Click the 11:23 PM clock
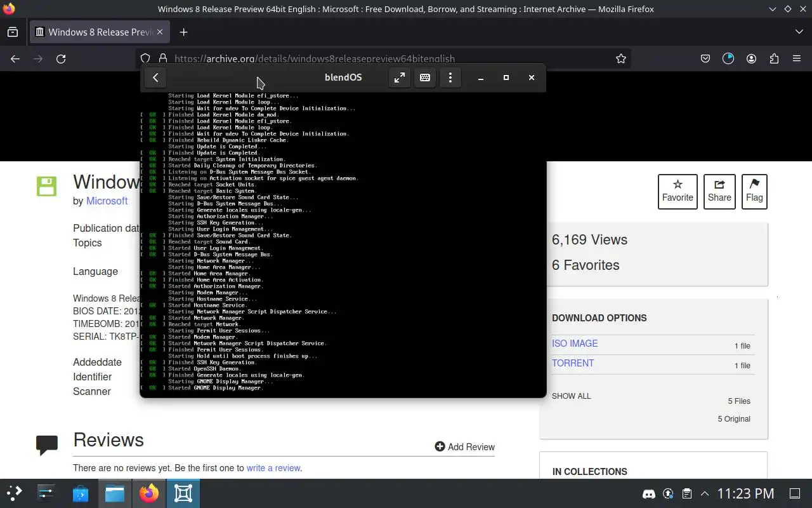Screen dimensions: 812x508 pos(745,493)
